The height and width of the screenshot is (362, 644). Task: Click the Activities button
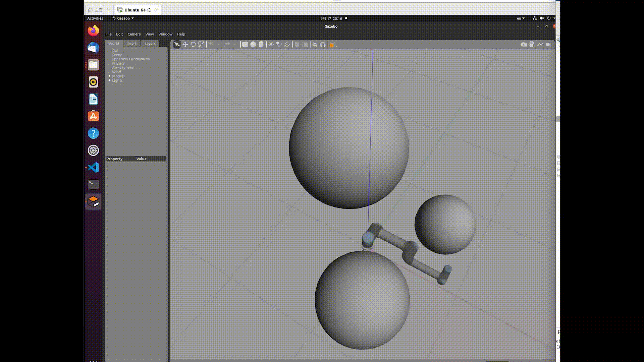pyautogui.click(x=95, y=18)
